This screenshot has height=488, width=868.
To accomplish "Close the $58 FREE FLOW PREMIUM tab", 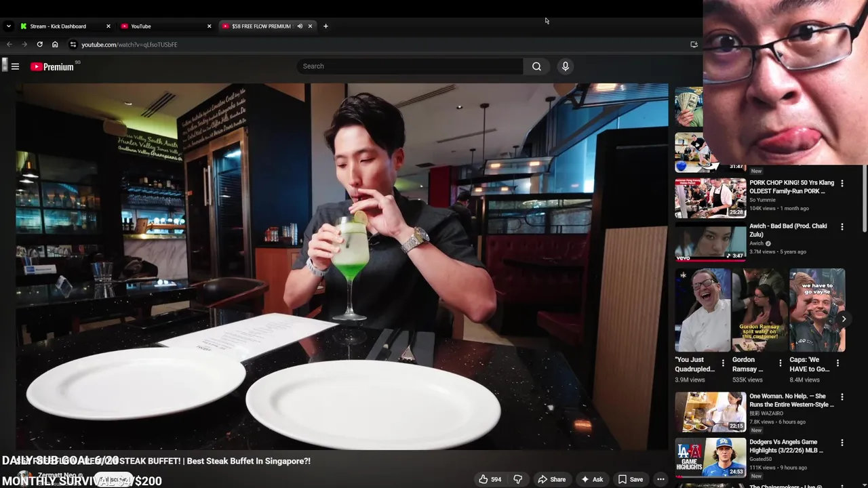I will [x=310, y=26].
